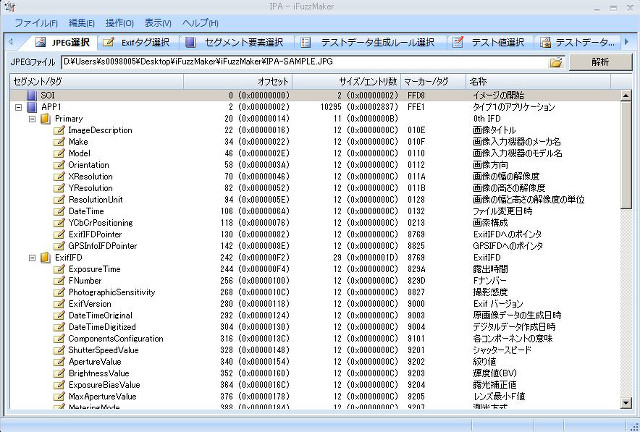Click the Orientation tag icon
The image size is (640, 432).
click(x=59, y=165)
